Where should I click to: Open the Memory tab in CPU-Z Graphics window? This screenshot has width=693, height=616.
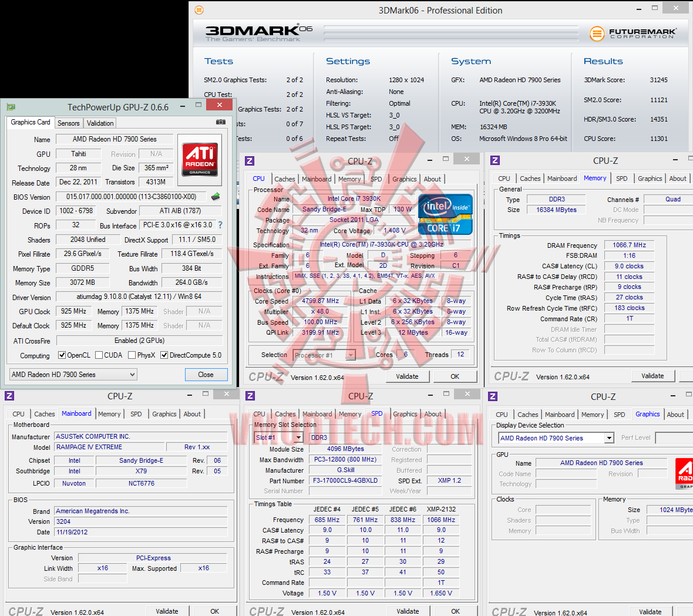[592, 415]
